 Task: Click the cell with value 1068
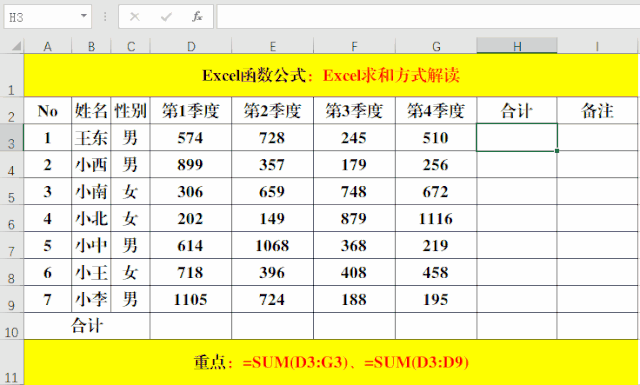(x=273, y=245)
